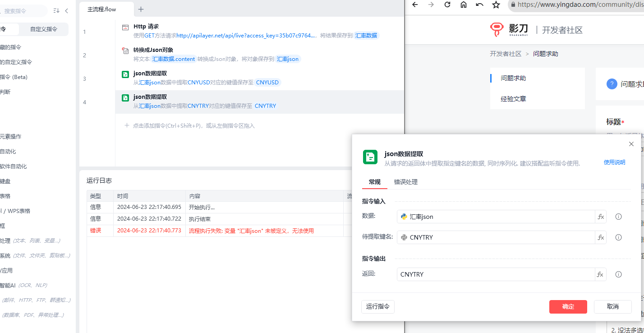Click fx button beside the 返回 field
Screen dimensions: 644x333
pos(601,274)
